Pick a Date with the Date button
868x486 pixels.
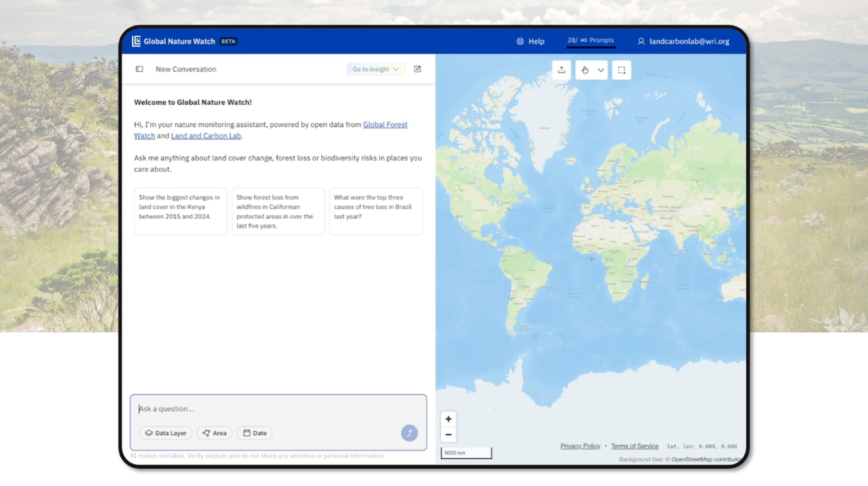coord(255,433)
